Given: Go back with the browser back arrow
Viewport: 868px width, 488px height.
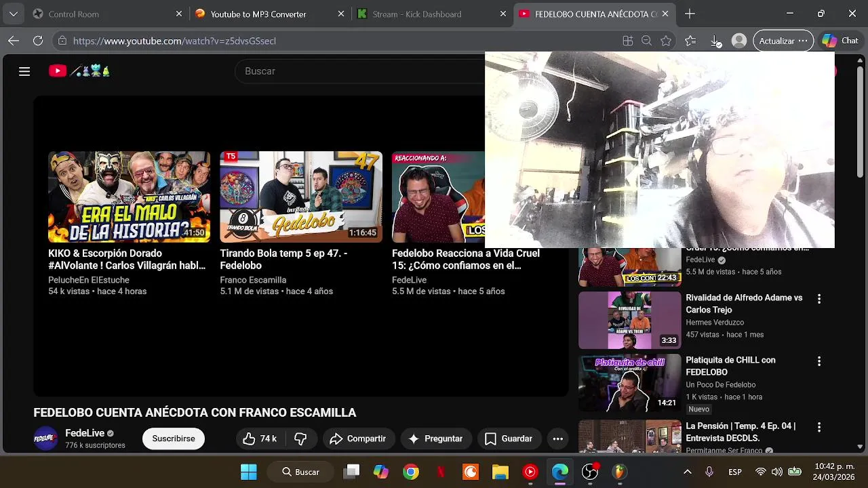Looking at the screenshot, I should pos(14,41).
